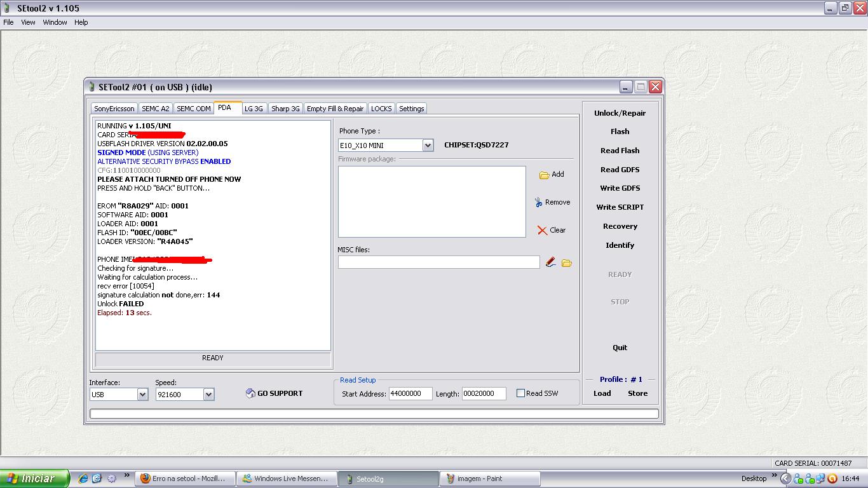The height and width of the screenshot is (488, 868).
Task: Click the 'Unlock FAILED' log line
Action: [x=121, y=304]
